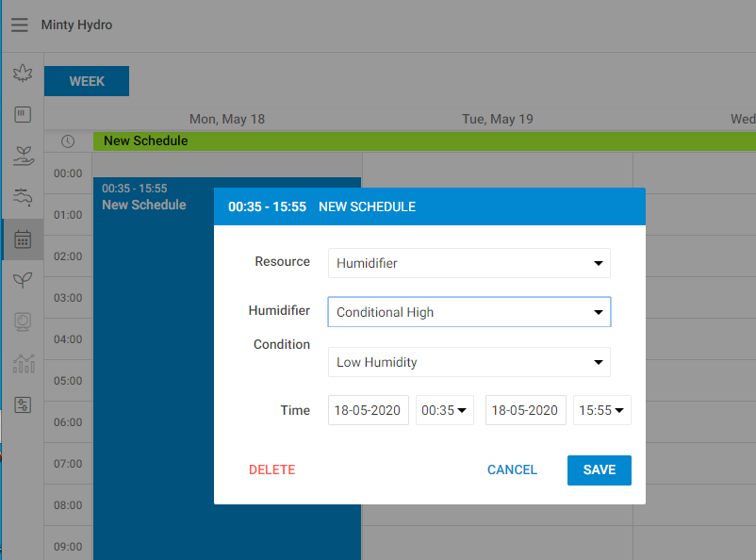Click the leaf icon in sidebar

(23, 74)
